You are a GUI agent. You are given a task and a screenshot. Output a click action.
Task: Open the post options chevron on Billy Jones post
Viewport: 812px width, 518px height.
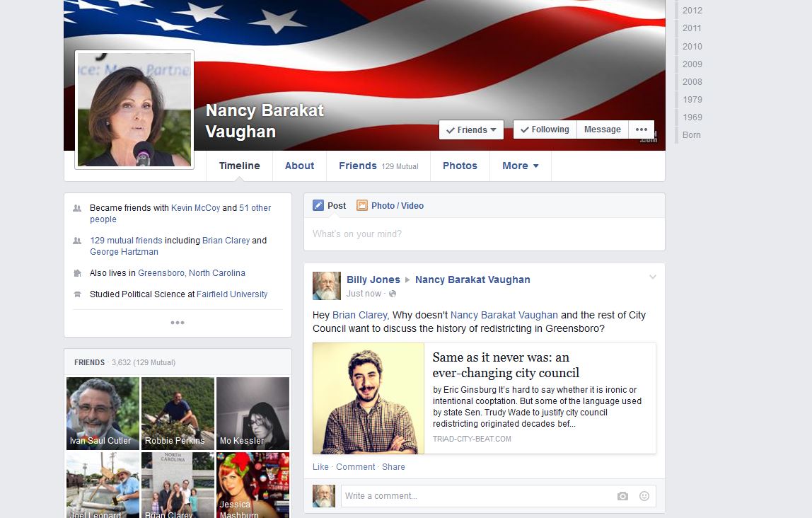click(x=652, y=277)
